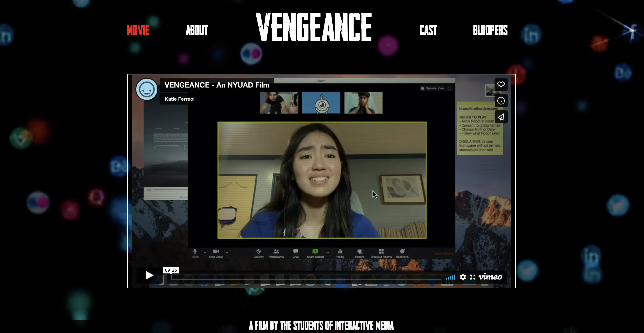The height and width of the screenshot is (333, 644).
Task: Click the Zoom Record icon
Action: (x=360, y=251)
